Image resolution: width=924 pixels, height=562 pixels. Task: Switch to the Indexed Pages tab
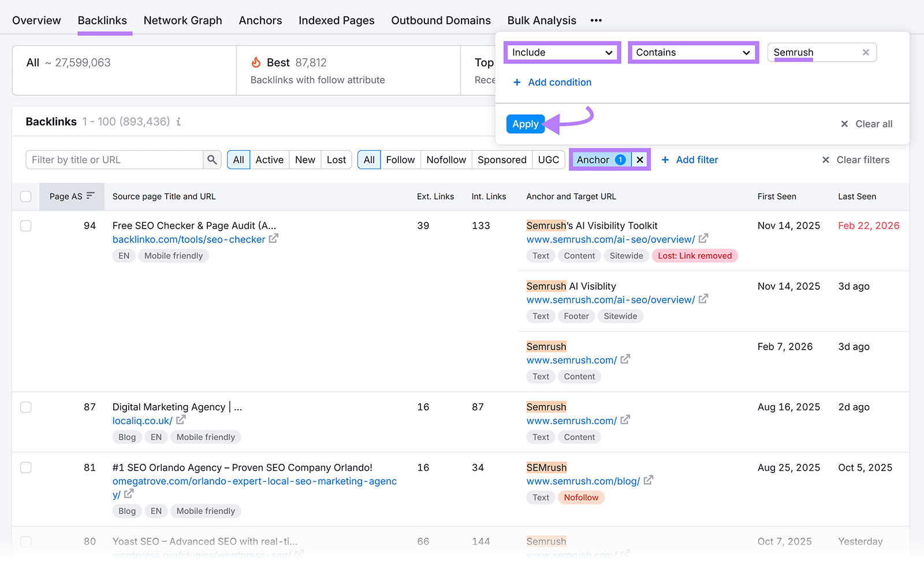click(x=337, y=20)
